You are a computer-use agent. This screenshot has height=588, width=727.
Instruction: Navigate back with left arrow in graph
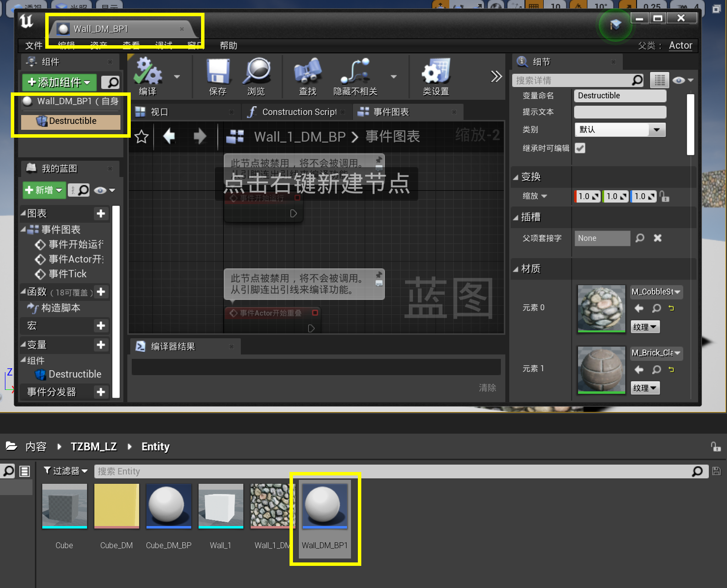click(x=169, y=136)
